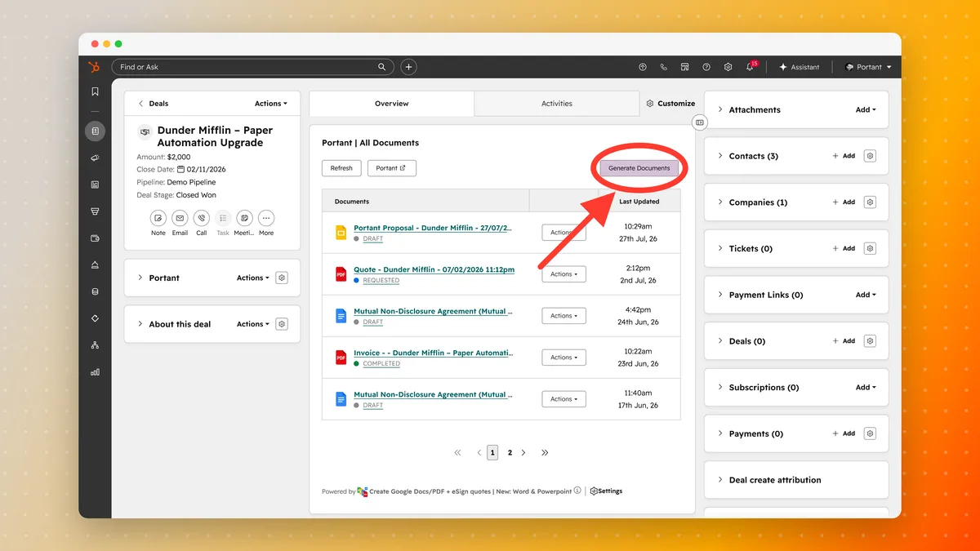980x551 pixels.
Task: Click the REQUESTED status under the Quote
Action: 381,280
